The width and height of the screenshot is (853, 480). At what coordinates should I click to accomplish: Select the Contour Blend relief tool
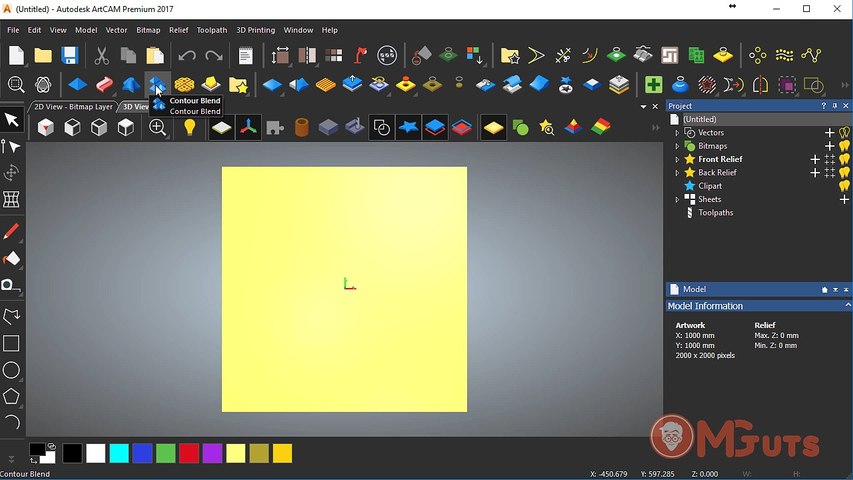coord(157,84)
